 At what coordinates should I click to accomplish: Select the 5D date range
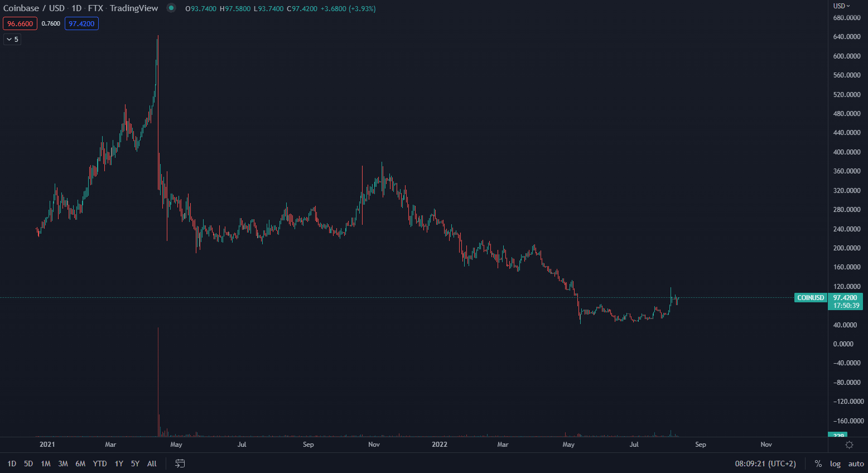click(x=28, y=464)
